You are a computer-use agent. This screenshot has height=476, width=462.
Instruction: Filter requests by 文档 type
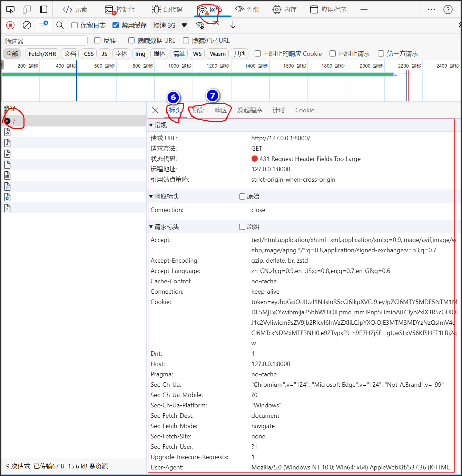[70, 54]
